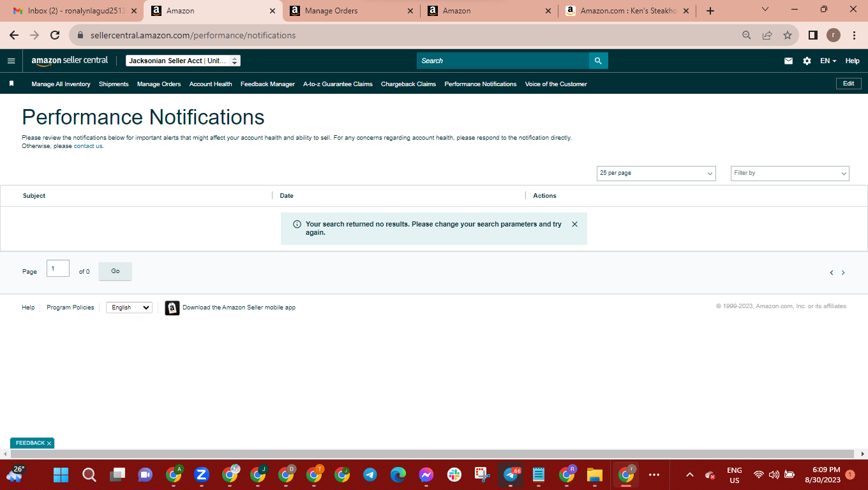Click the Seller Central Search field
Screen dimensions: 868x490
(x=503, y=61)
